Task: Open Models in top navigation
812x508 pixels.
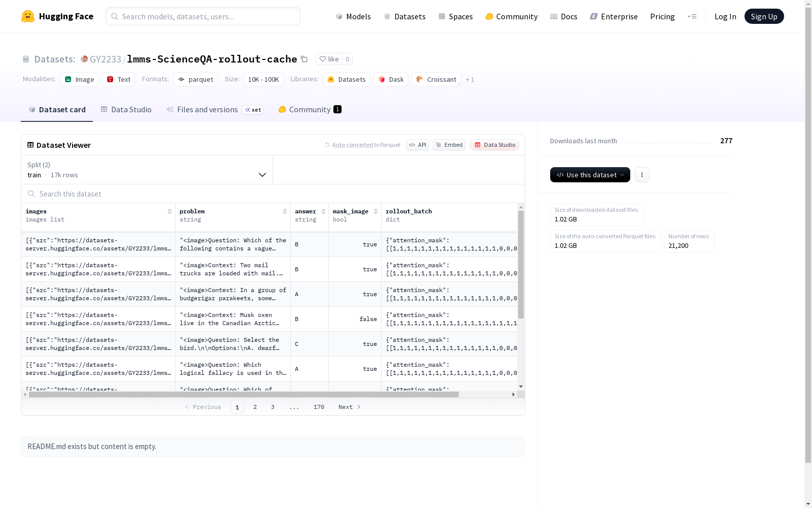Action: point(353,16)
